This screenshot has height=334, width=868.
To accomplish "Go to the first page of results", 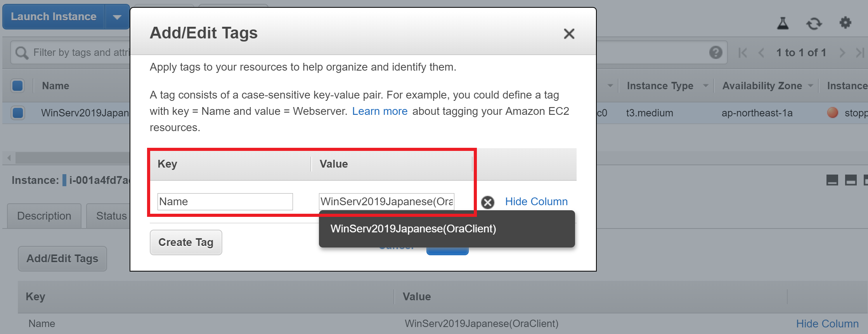I will coord(742,53).
